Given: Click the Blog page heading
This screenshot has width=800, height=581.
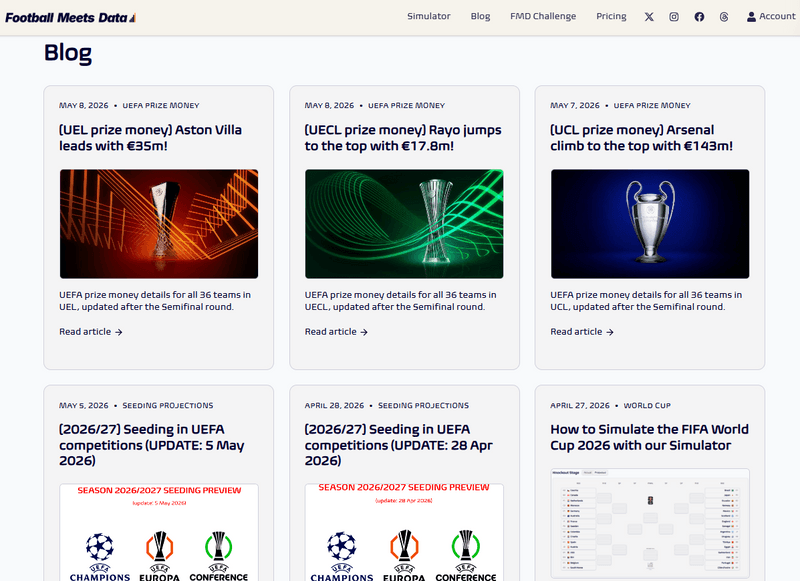Looking at the screenshot, I should (x=68, y=53).
